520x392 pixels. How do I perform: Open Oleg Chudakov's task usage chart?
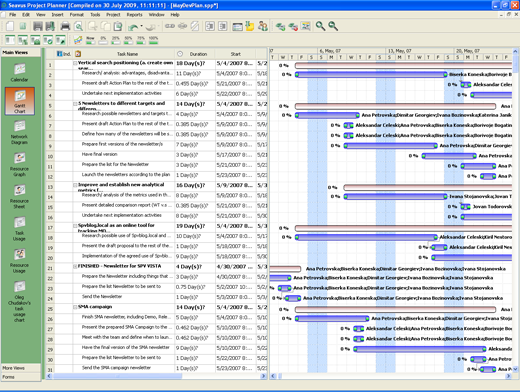coord(19,301)
